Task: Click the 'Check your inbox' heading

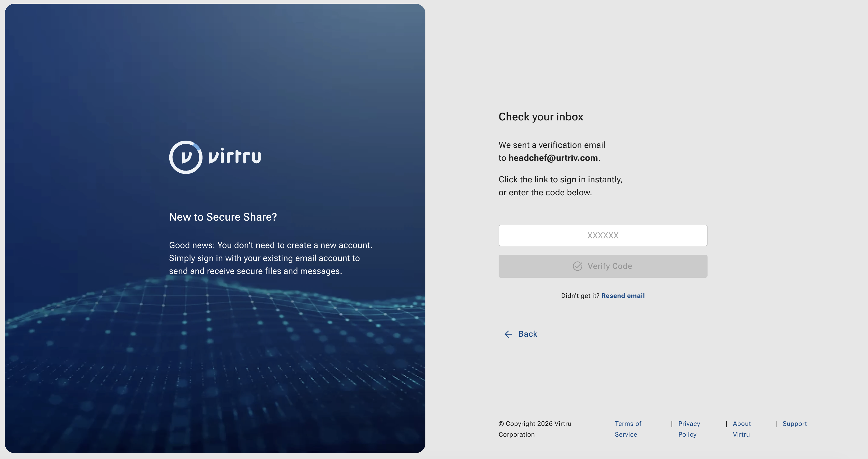Action: click(540, 117)
